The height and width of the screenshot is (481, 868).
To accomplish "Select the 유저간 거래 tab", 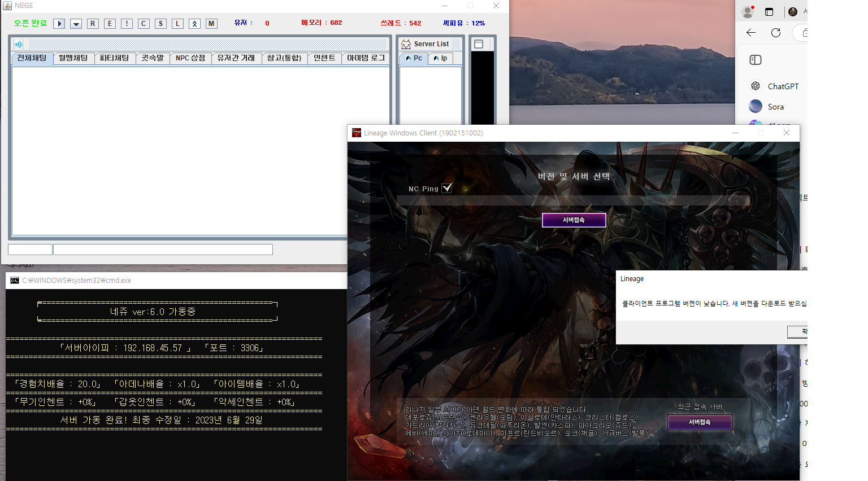I will point(237,58).
